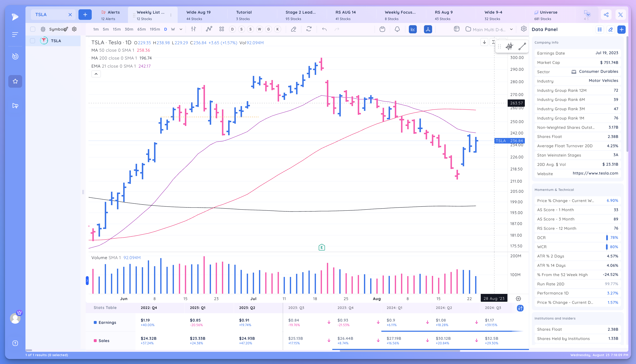This screenshot has width=636, height=364.
Task: Toggle the circular K marker button
Action: pyautogui.click(x=277, y=29)
